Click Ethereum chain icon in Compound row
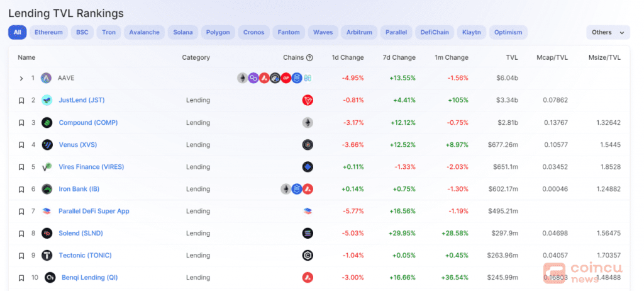The height and width of the screenshot is (291, 644). (x=308, y=122)
